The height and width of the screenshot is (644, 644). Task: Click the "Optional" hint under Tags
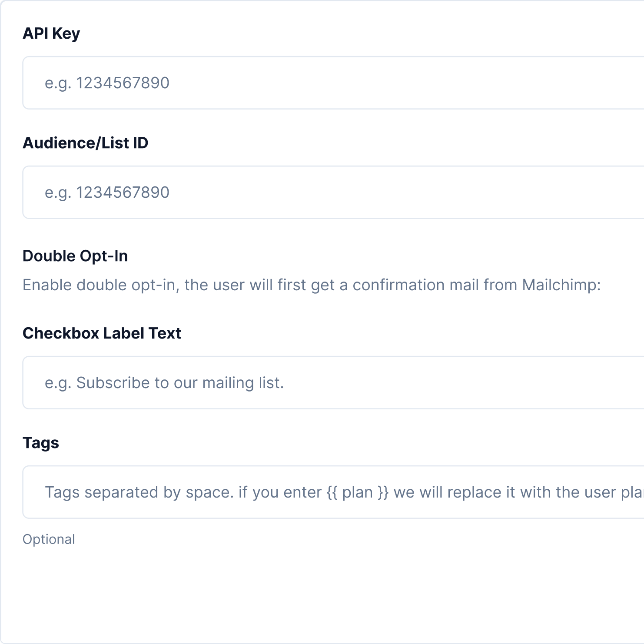click(49, 539)
